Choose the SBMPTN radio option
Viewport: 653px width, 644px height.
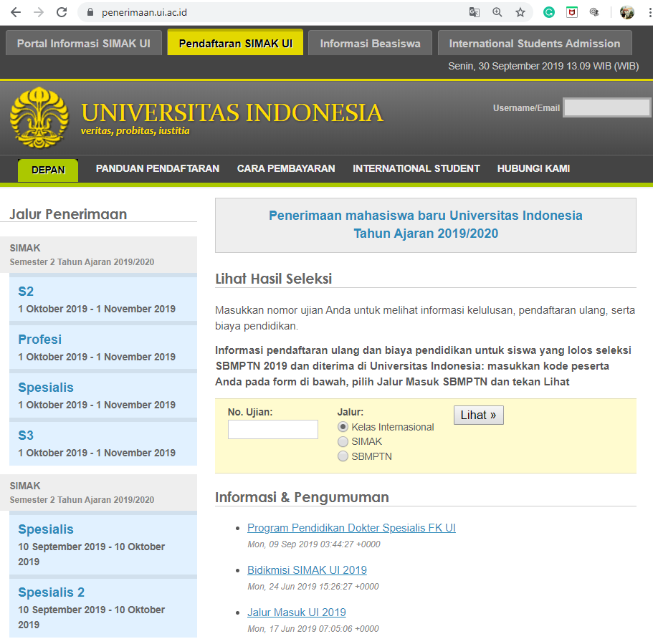click(x=343, y=456)
